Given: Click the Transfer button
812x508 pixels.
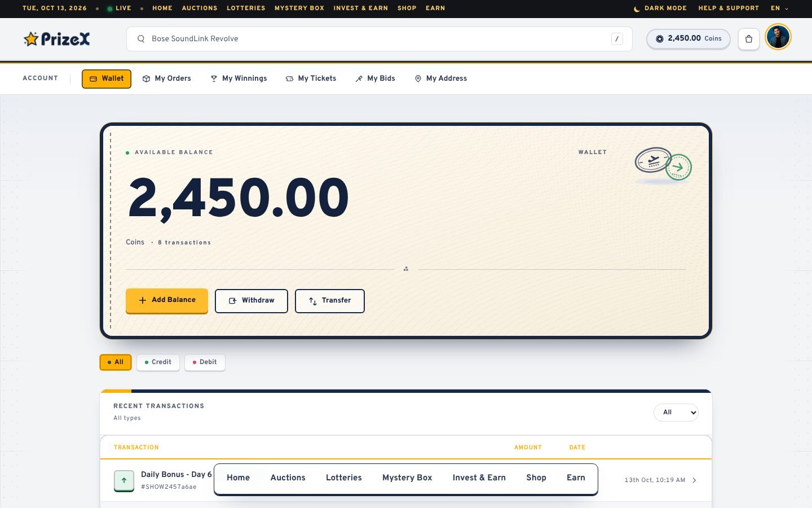Looking at the screenshot, I should 330,301.
